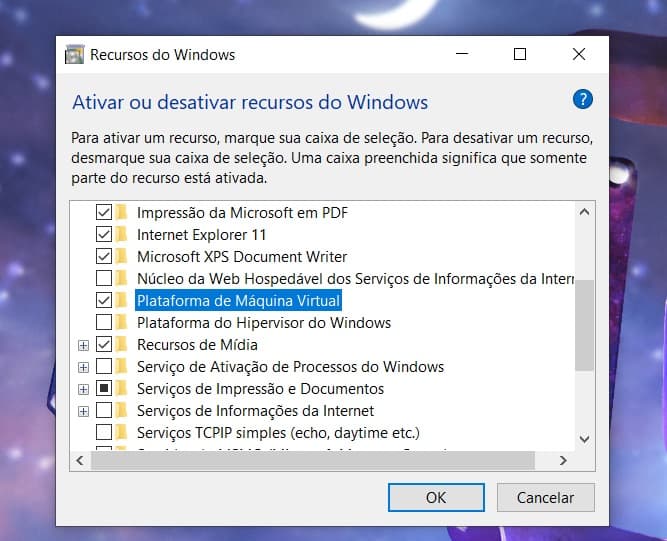Uncheck Recursos de Mídia checkbox

(x=104, y=344)
